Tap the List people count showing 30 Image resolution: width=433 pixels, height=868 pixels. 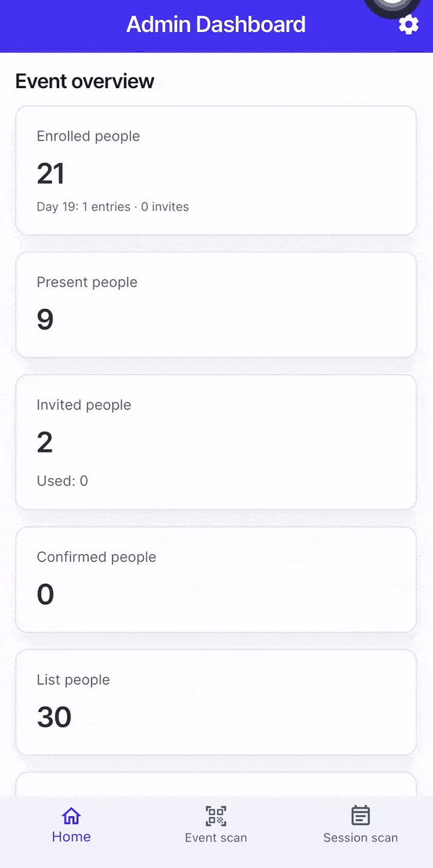(x=54, y=716)
